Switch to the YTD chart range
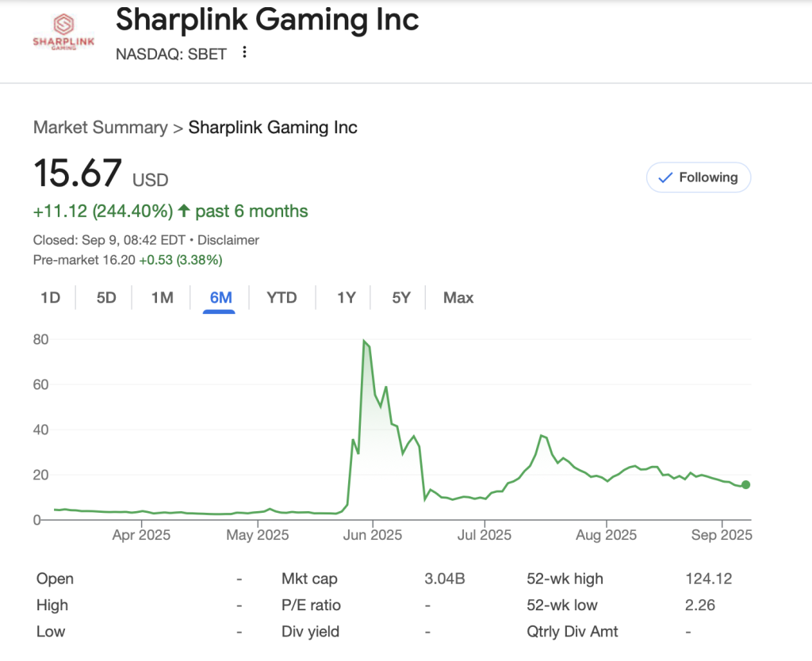 pyautogui.click(x=282, y=298)
